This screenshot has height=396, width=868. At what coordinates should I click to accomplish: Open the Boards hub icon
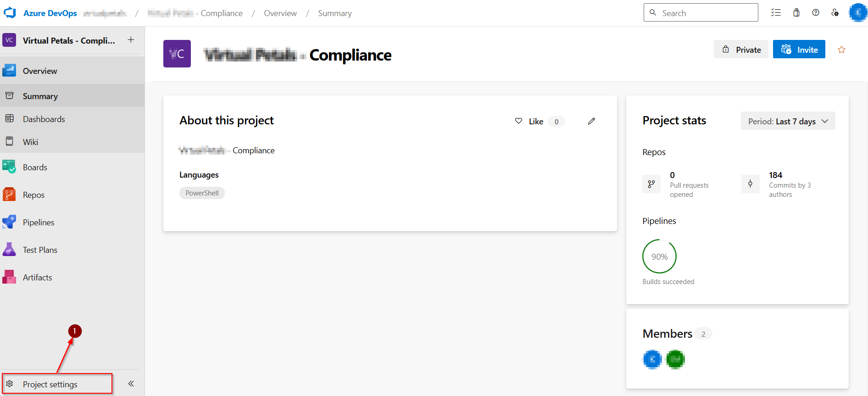click(9, 167)
